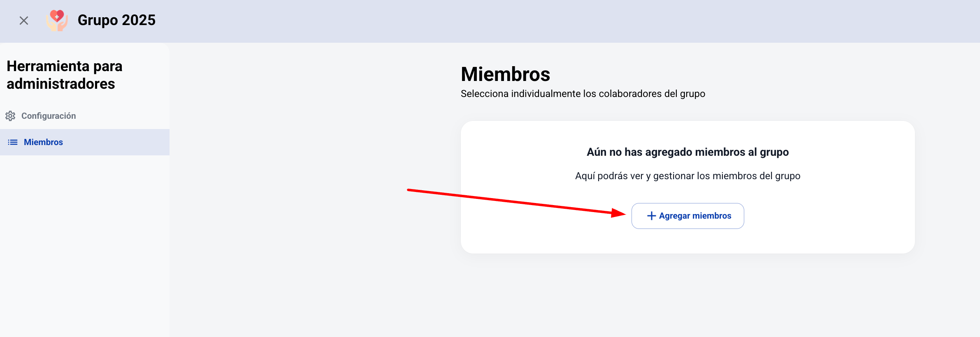The width and height of the screenshot is (980, 337).
Task: Click the word 'Herramienta' in sidebar heading
Action: (x=48, y=66)
